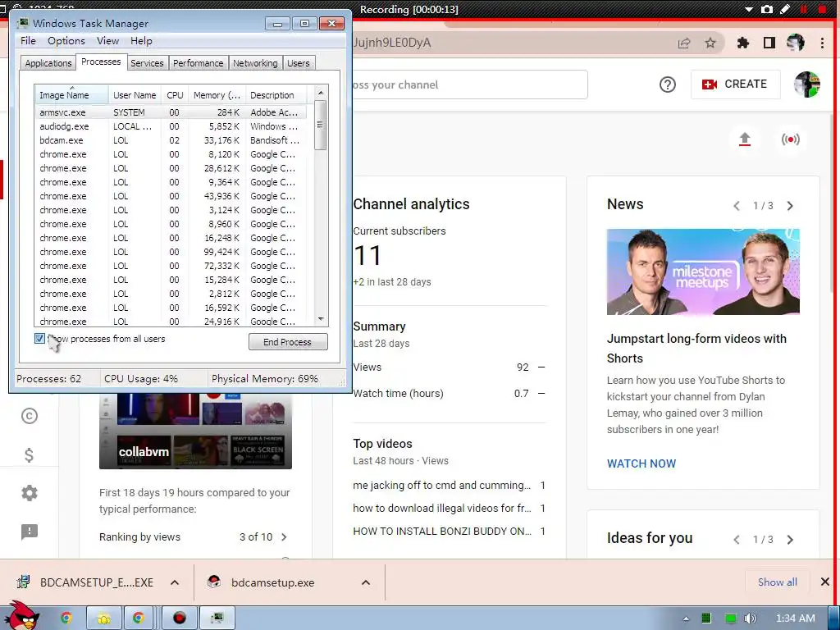Open Task Manager View menu
840x630 pixels.
(x=107, y=41)
